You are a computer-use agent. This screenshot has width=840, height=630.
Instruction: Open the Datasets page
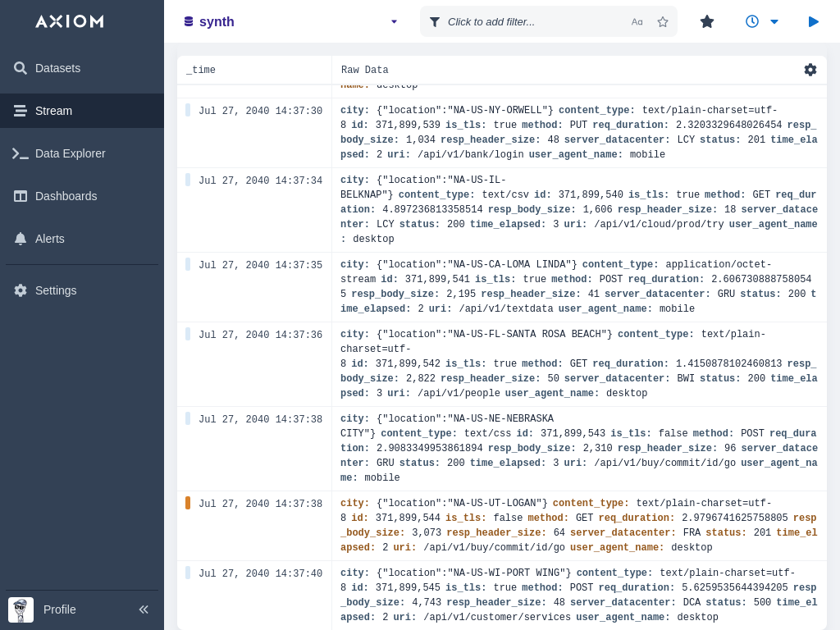coord(57,68)
